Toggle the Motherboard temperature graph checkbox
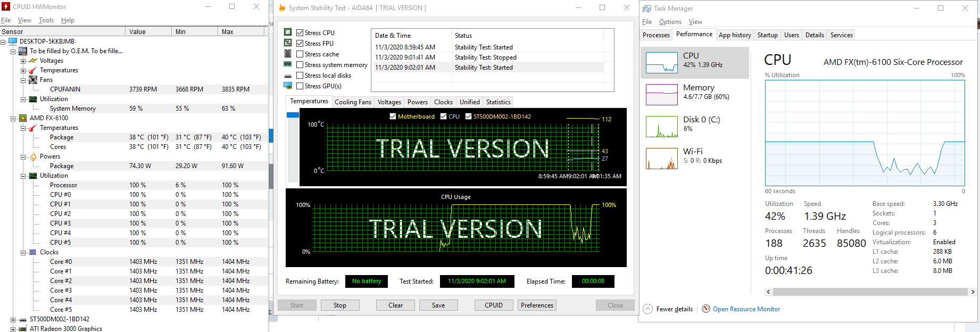Image resolution: width=980 pixels, height=332 pixels. pyautogui.click(x=393, y=117)
